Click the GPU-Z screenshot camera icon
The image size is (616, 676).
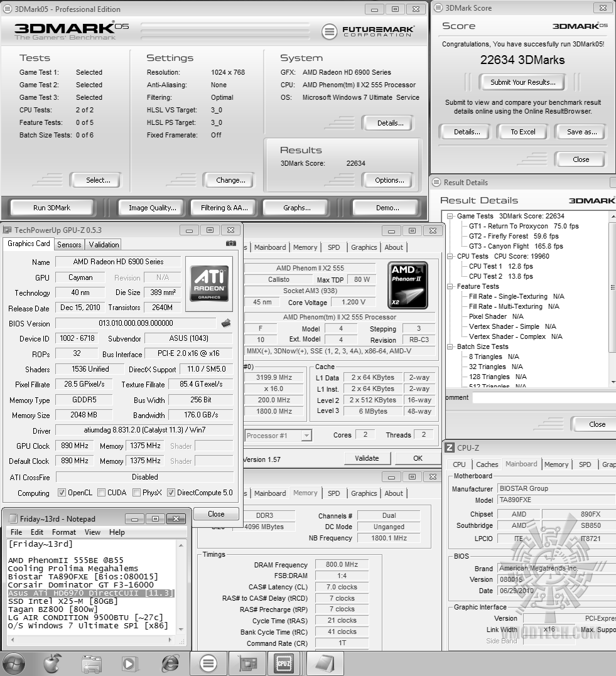[x=231, y=244]
